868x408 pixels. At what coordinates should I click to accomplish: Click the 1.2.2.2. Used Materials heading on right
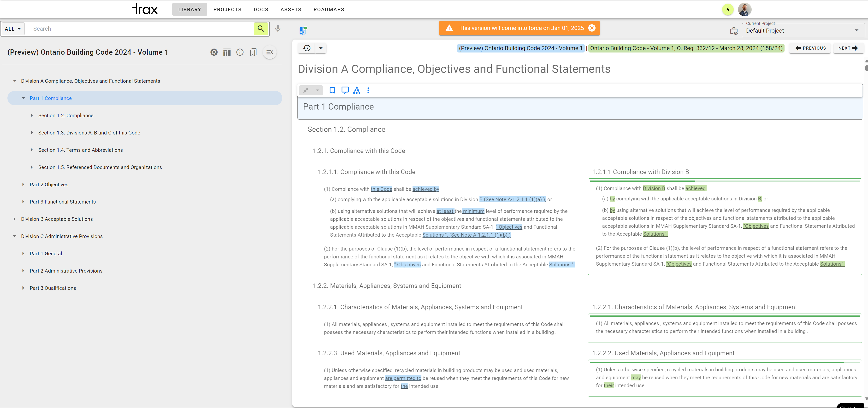click(x=663, y=353)
